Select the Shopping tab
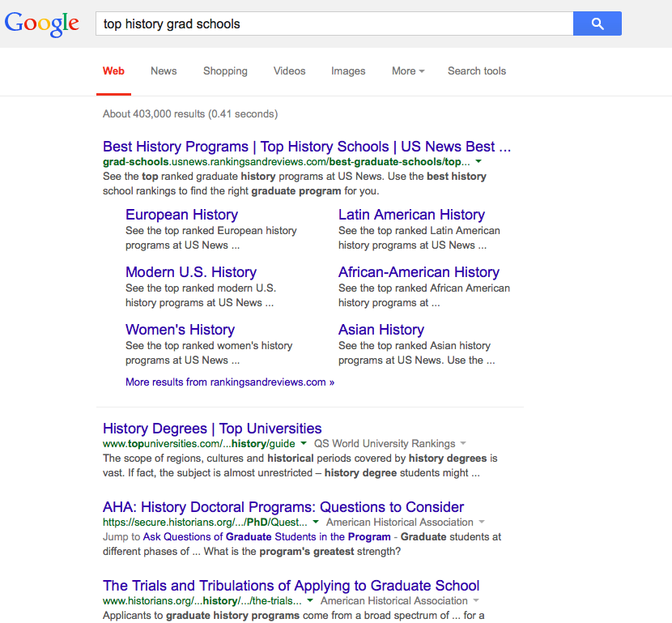The height and width of the screenshot is (623, 672). pyautogui.click(x=225, y=71)
